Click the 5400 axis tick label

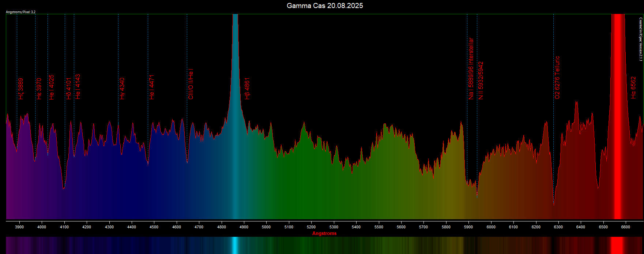tap(356, 227)
